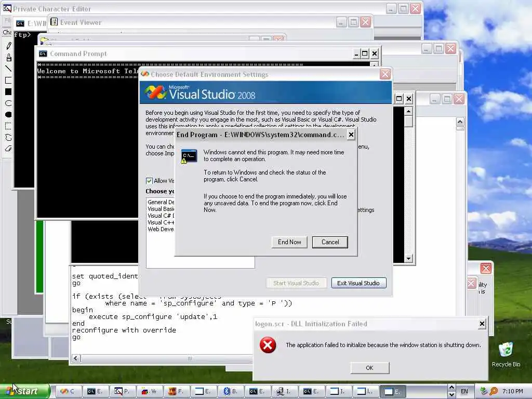The height and width of the screenshot is (399, 532).
Task: Click End Now in End Program dialog
Action: point(289,242)
